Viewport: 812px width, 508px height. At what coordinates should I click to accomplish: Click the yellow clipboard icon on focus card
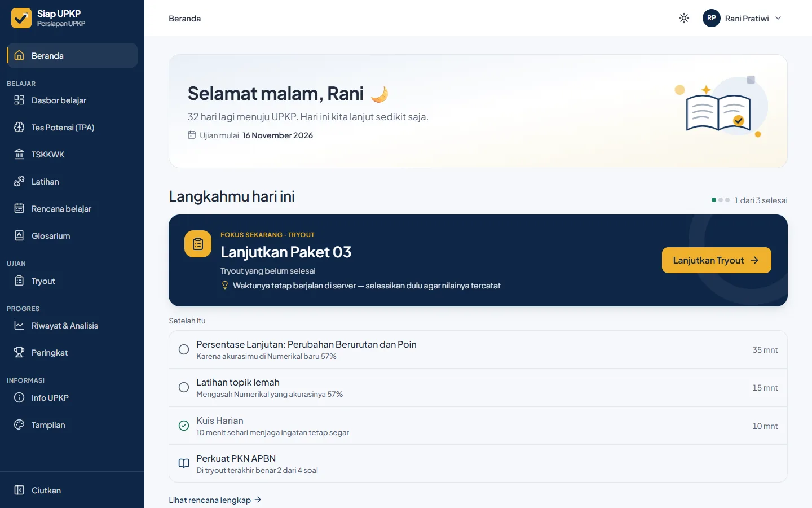[198, 244]
